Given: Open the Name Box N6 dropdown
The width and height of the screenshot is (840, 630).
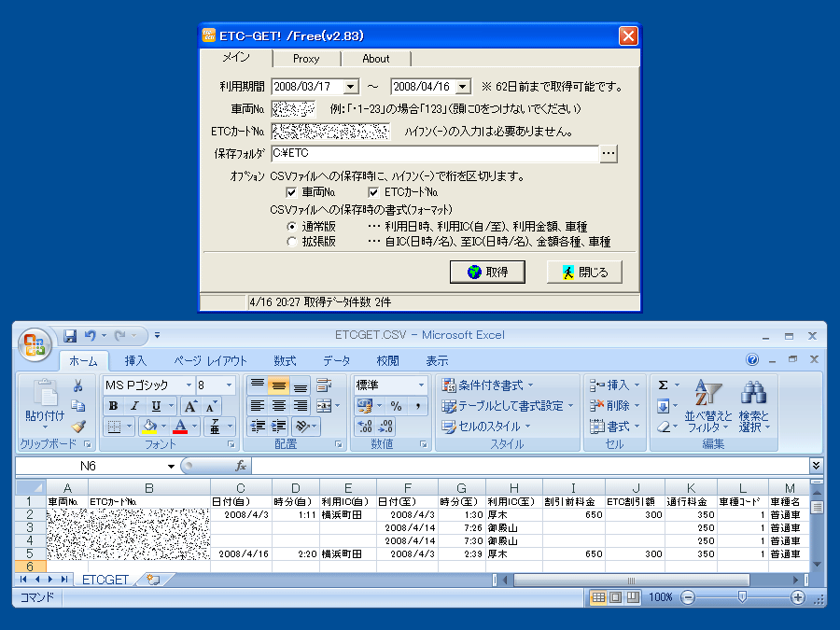Looking at the screenshot, I should [171, 466].
